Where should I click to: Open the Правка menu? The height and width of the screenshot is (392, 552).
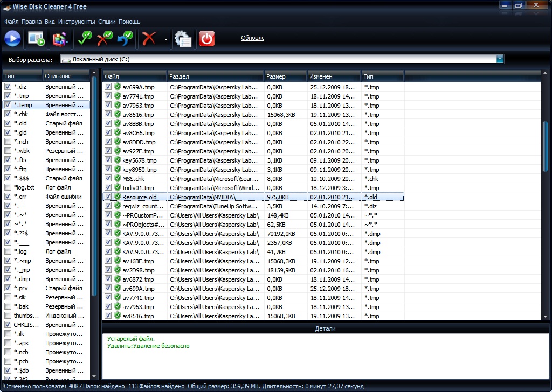click(31, 22)
